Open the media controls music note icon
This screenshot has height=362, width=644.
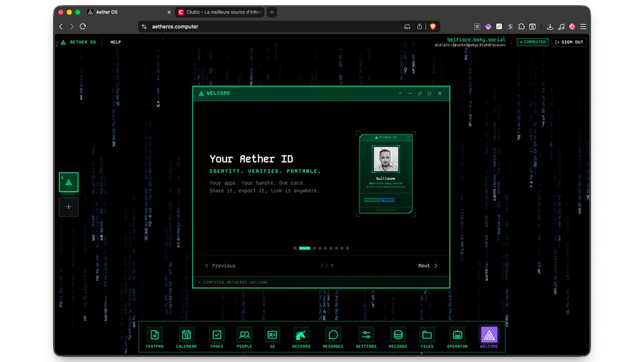[561, 26]
